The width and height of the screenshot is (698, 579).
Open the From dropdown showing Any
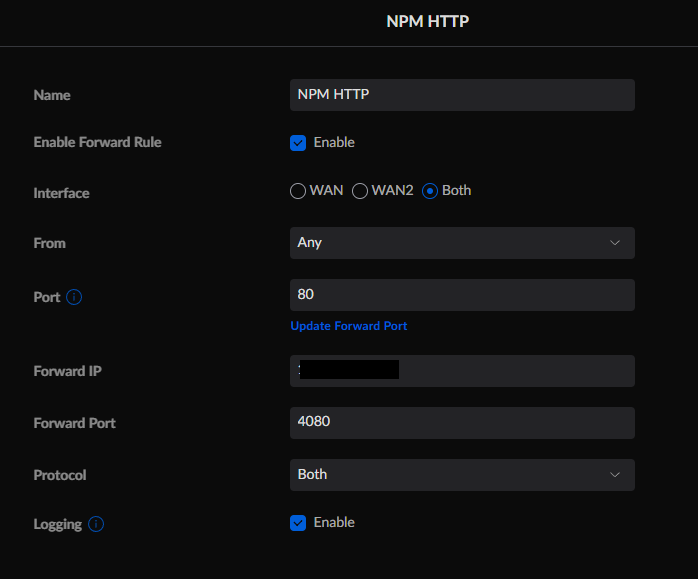tap(461, 243)
